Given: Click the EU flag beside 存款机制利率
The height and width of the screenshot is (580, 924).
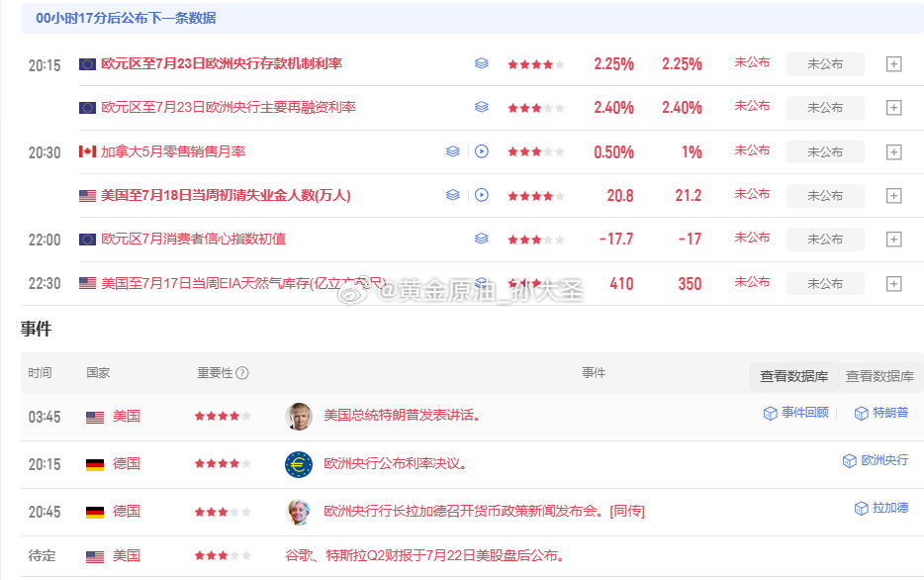Looking at the screenshot, I should click(x=87, y=64).
